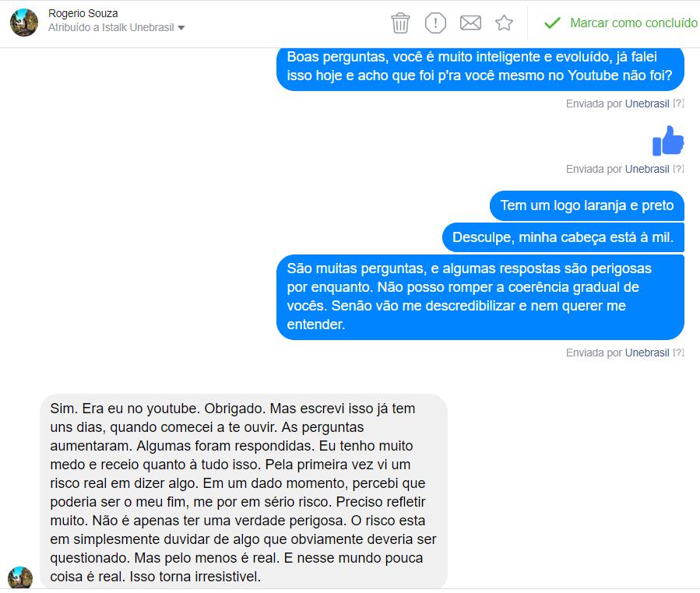The width and height of the screenshot is (700, 593).
Task: Select Desculpe, minha cabeça está à mil bubble
Action: point(563,237)
